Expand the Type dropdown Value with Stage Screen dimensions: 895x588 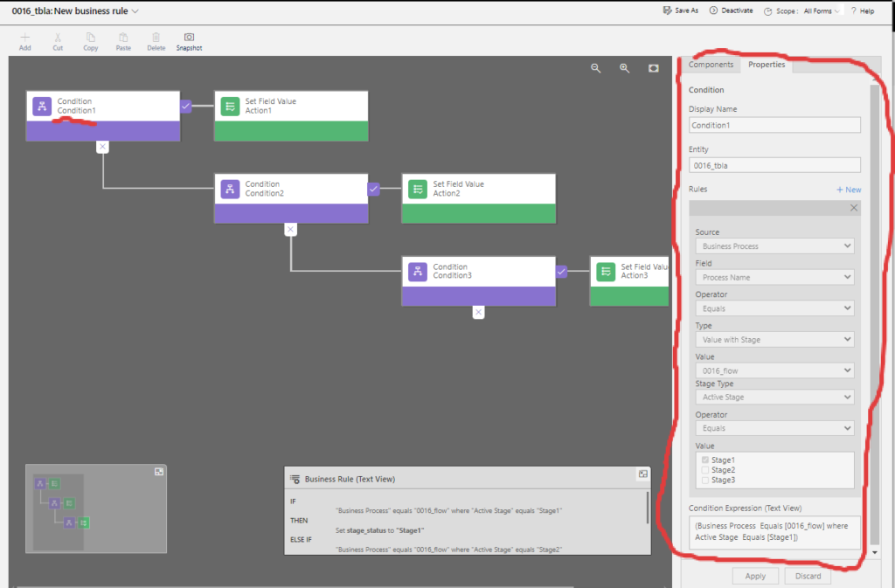click(774, 339)
